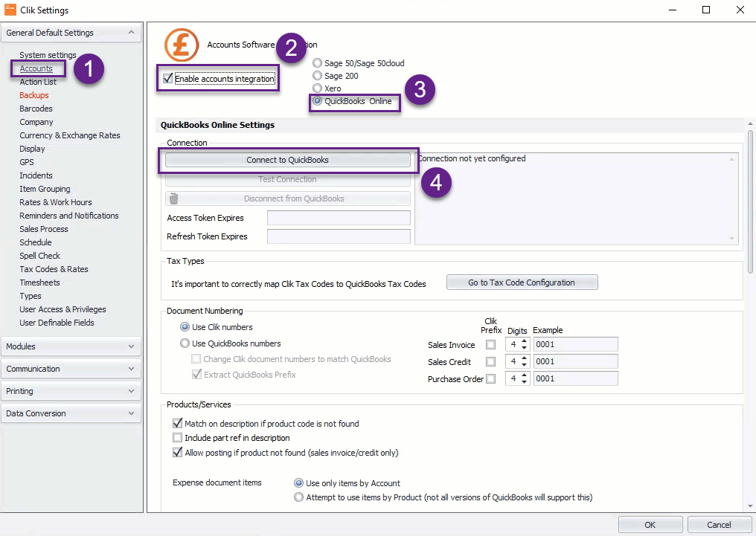Open Company settings
The image size is (756, 536).
(x=36, y=122)
